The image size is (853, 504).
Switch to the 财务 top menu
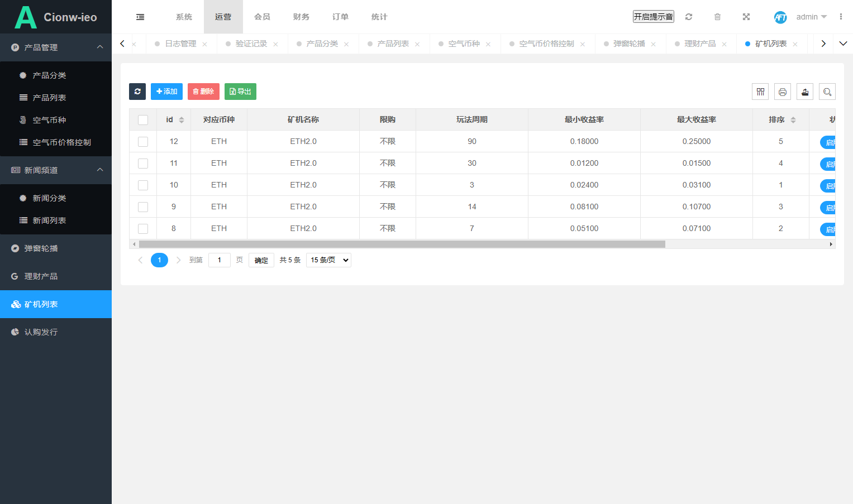tap(301, 17)
